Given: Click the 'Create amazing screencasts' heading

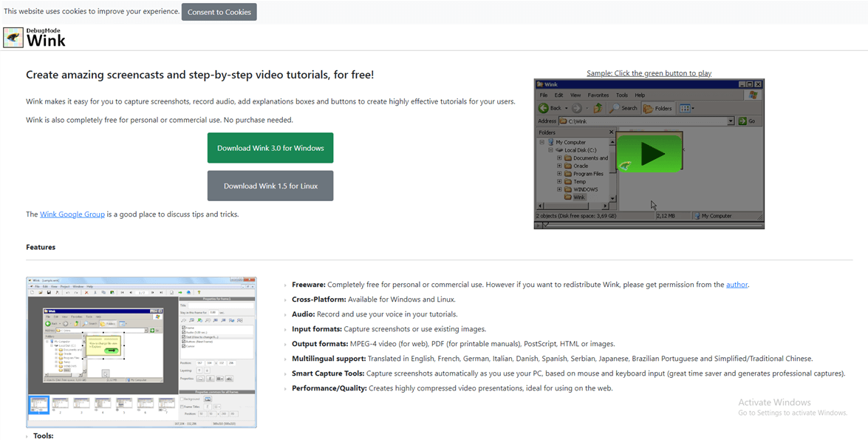Looking at the screenshot, I should coord(200,74).
